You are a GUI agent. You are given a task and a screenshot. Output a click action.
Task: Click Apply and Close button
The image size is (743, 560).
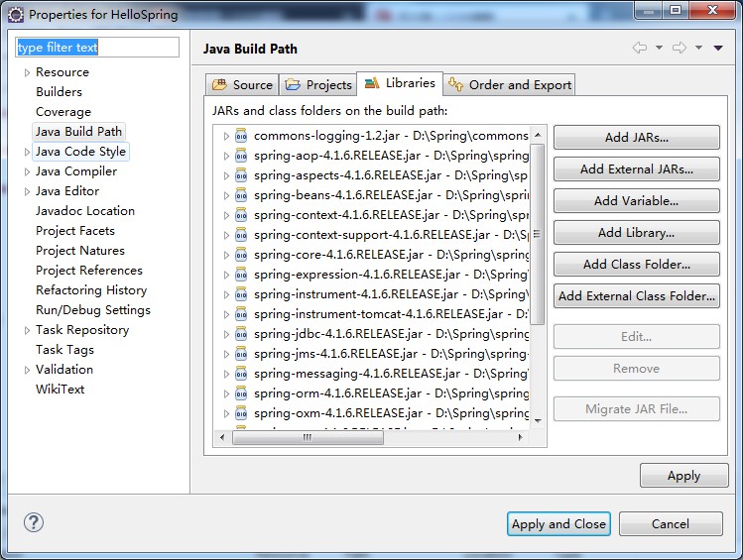(x=558, y=524)
